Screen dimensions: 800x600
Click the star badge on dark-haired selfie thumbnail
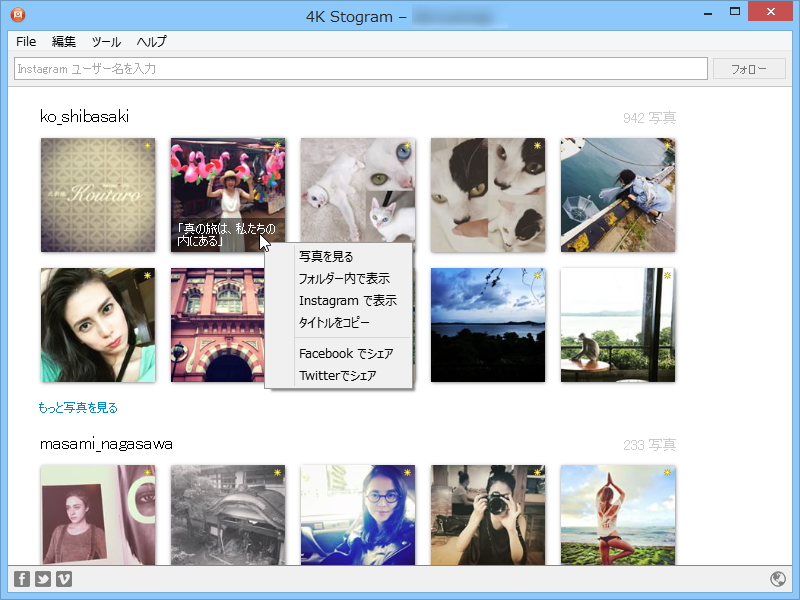pos(147,276)
